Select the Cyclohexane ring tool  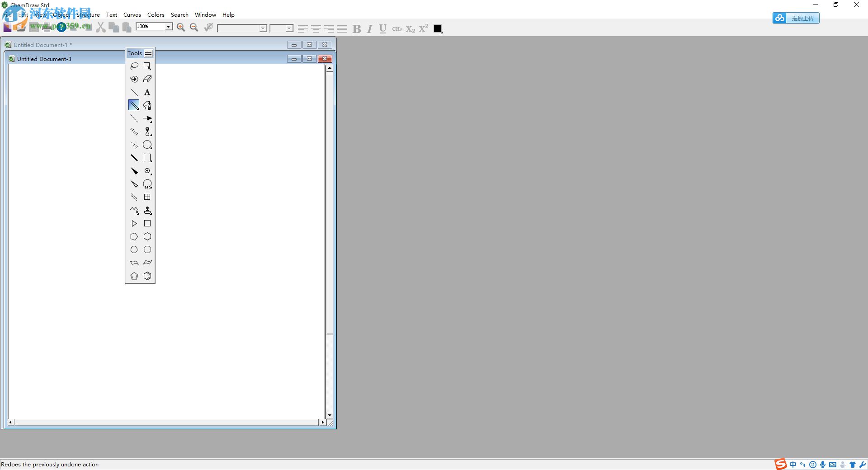click(147, 236)
